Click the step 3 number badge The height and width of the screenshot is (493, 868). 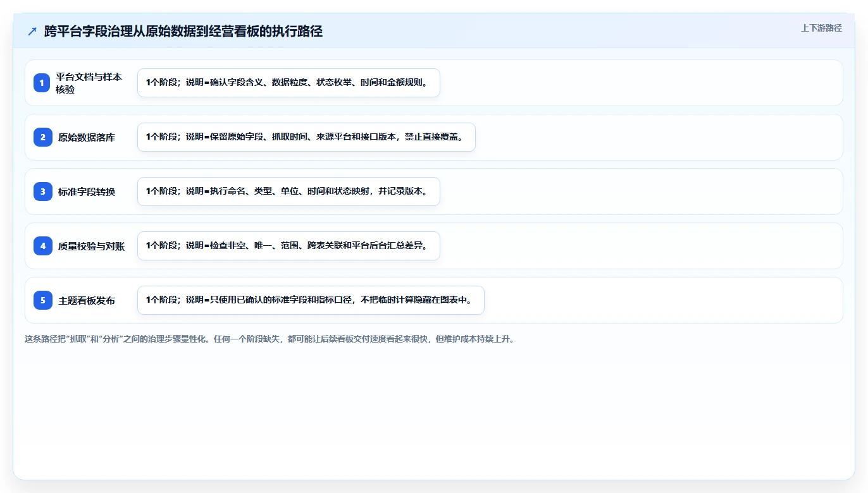click(42, 192)
